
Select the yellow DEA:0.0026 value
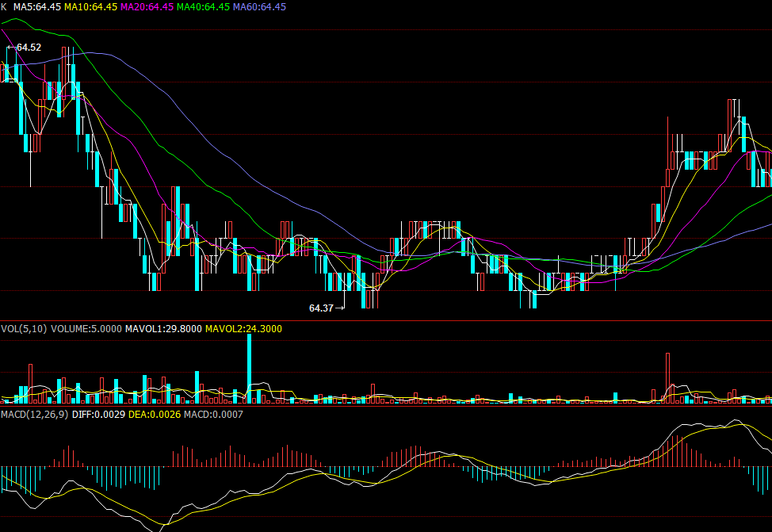(x=155, y=415)
